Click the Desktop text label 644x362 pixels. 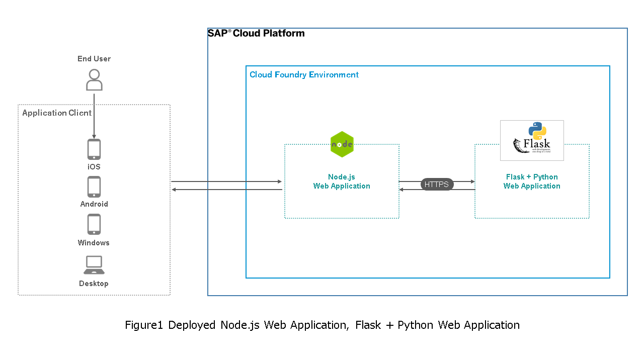94,284
